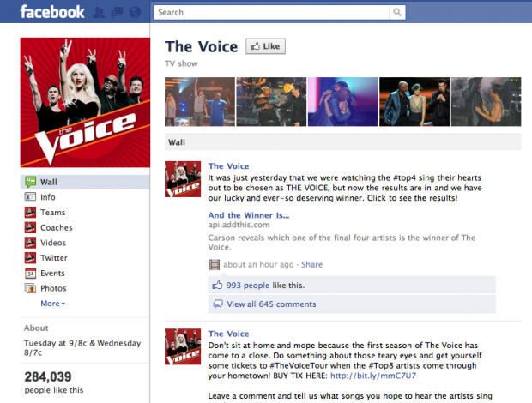The height and width of the screenshot is (403, 532).
Task: Open the bit.ly ticket link
Action: tap(373, 376)
